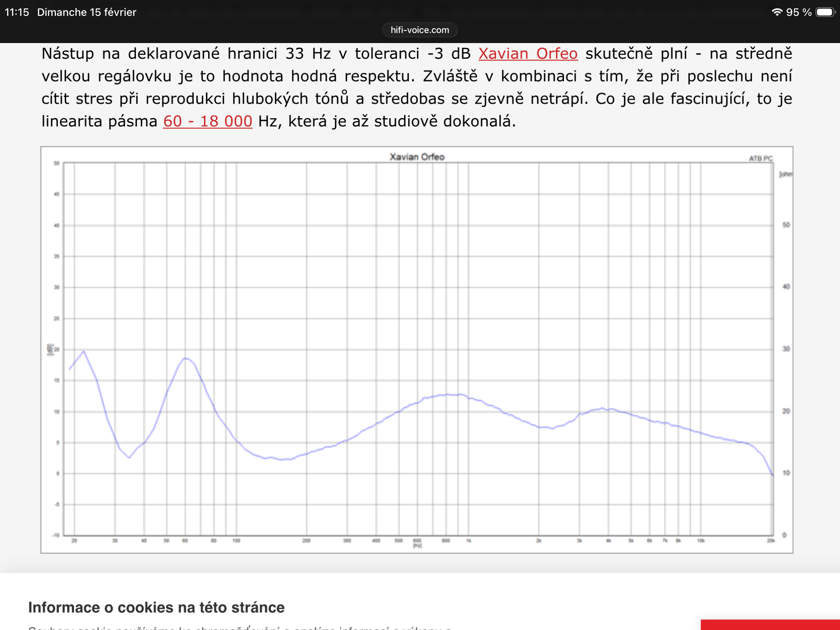This screenshot has width=840, height=630.
Task: Tap the 50 ohm right-axis label
Action: point(786,225)
